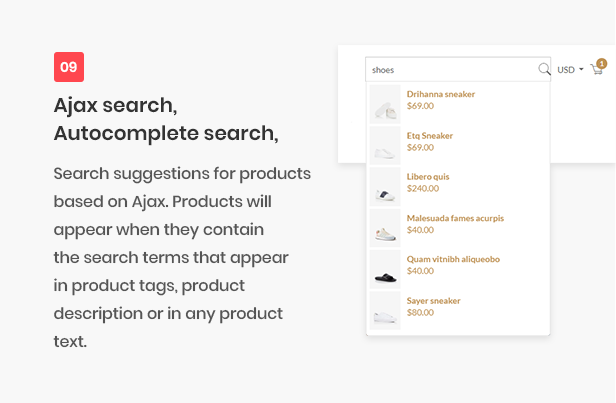
Task: Select the Sayer sneaker thumbnail image
Action: [x=385, y=310]
